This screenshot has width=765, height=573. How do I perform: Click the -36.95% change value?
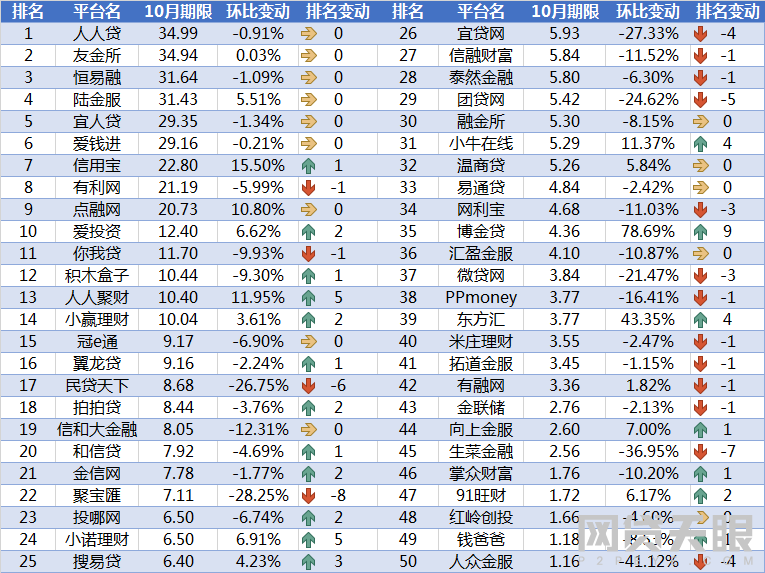coord(648,451)
